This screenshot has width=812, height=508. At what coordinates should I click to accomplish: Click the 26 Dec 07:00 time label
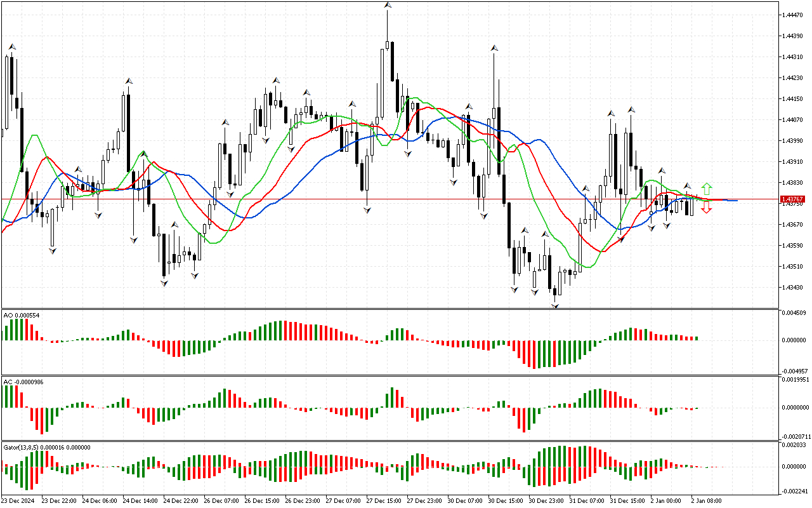(221, 501)
